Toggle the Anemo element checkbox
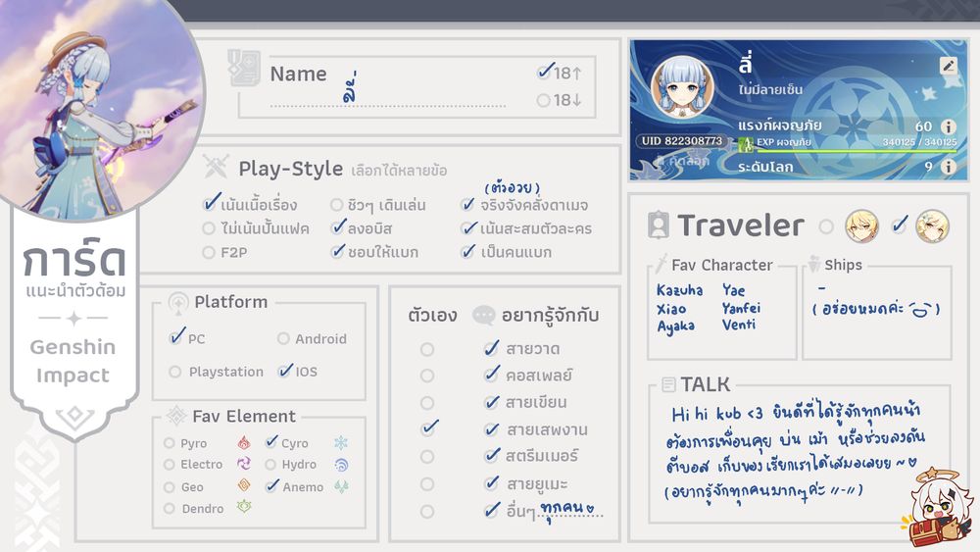980x552 pixels. [x=271, y=485]
